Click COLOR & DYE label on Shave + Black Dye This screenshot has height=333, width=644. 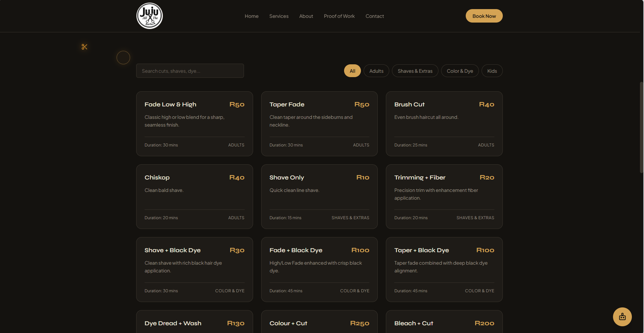coord(230,291)
